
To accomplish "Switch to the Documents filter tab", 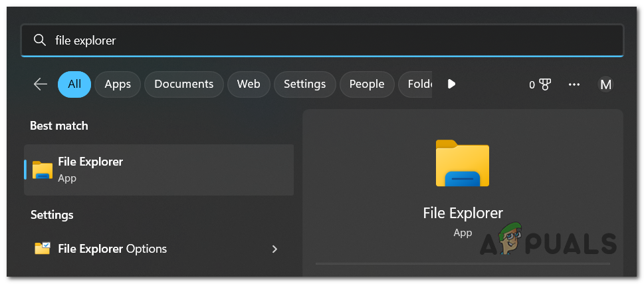I will pos(183,84).
